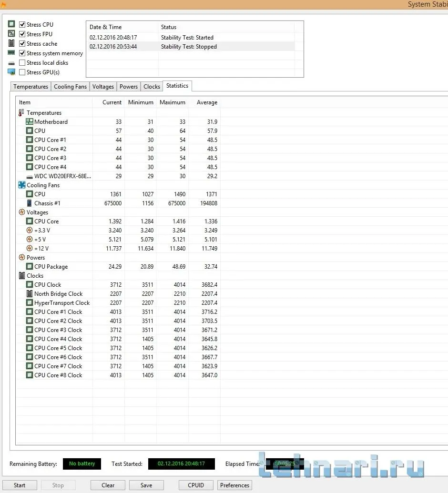Open the Powers tab

coord(128,87)
